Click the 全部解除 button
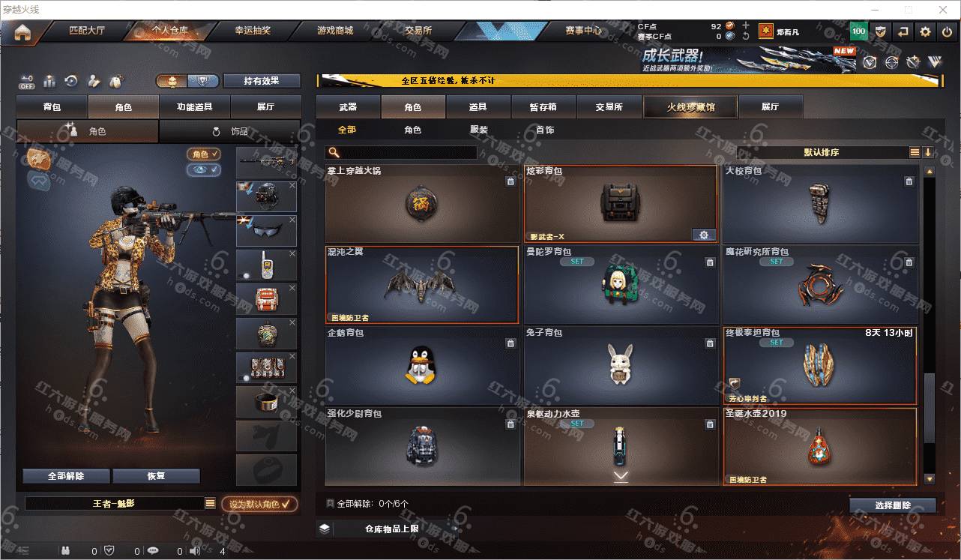961x560 pixels. pos(66,476)
